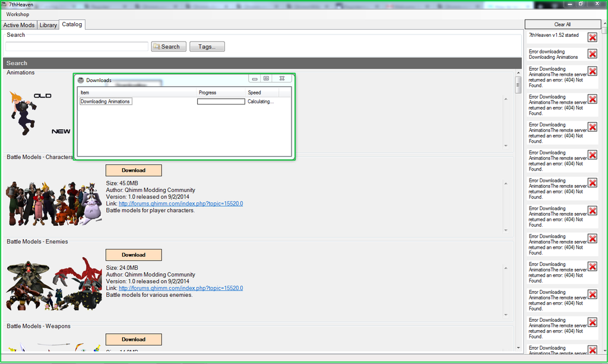Download the Battle Models - Enemies mod
The height and width of the screenshot is (364, 608).
(134, 255)
